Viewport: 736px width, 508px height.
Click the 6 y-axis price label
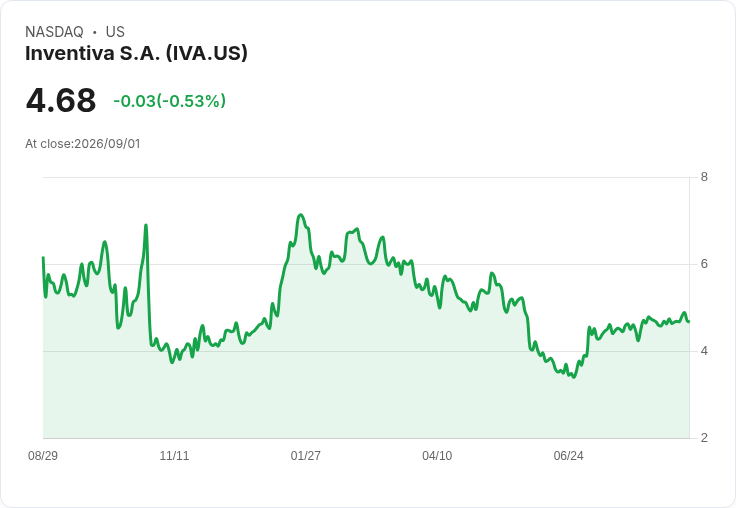[x=704, y=264]
